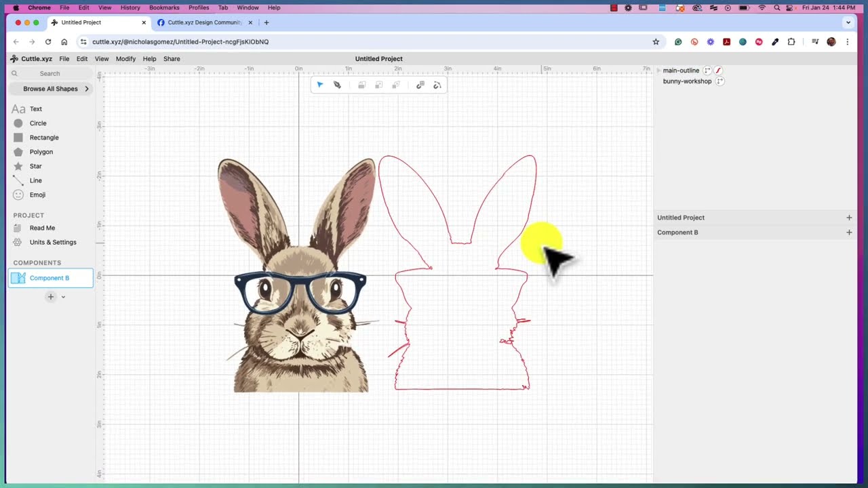
Task: Click the Units & Settings icon
Action: pos(18,242)
